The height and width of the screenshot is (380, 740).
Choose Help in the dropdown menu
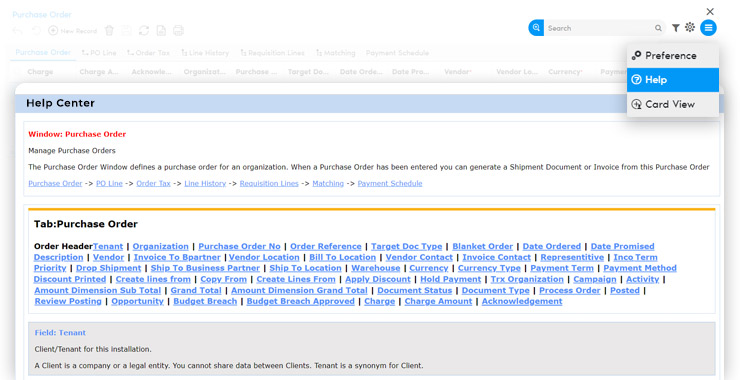pos(673,80)
